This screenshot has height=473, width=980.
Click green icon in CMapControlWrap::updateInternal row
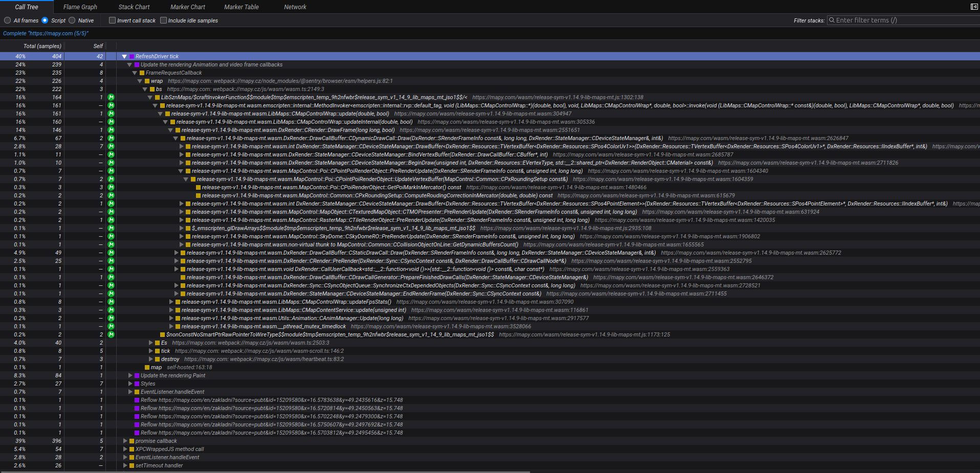click(x=111, y=122)
